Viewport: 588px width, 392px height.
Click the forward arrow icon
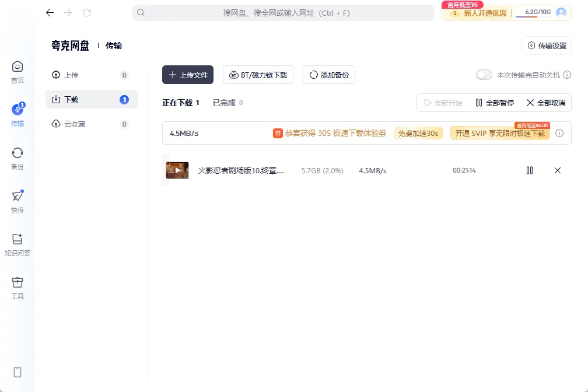tap(68, 13)
